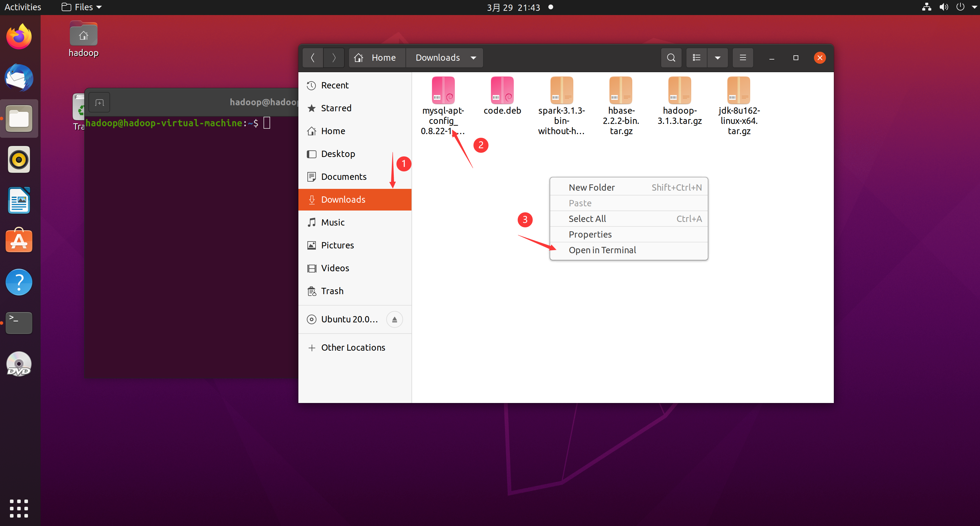Image resolution: width=980 pixels, height=526 pixels.
Task: Launch Firefox from the dock
Action: click(x=19, y=36)
